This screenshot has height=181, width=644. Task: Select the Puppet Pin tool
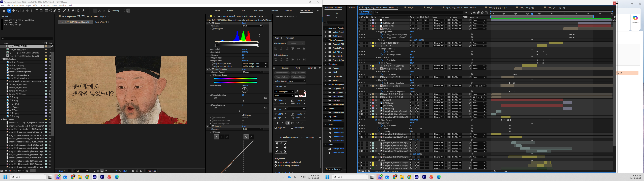[x=84, y=11]
